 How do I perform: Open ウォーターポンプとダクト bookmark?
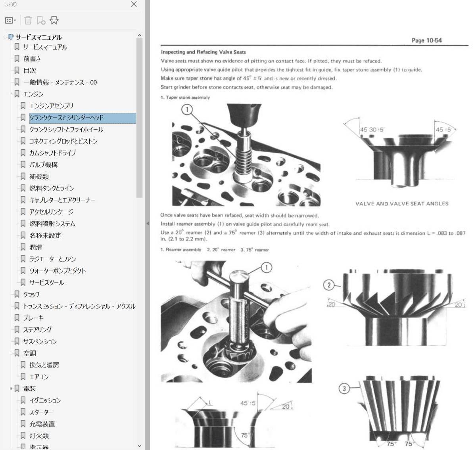pyautogui.click(x=58, y=271)
